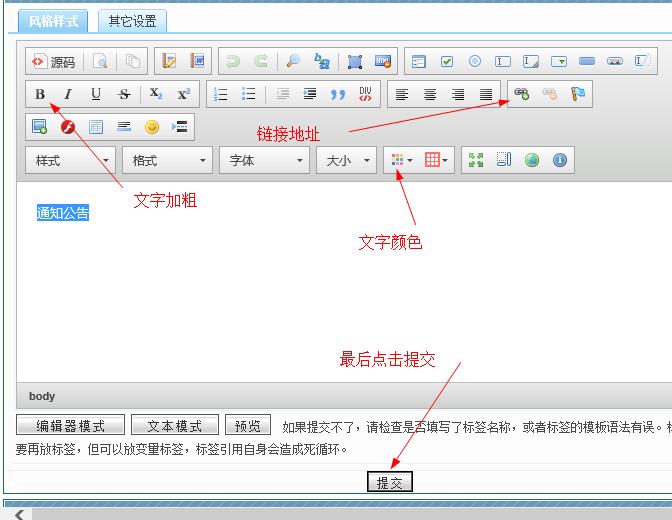
Task: Switch to the 风格样式 tab
Action: [53, 20]
